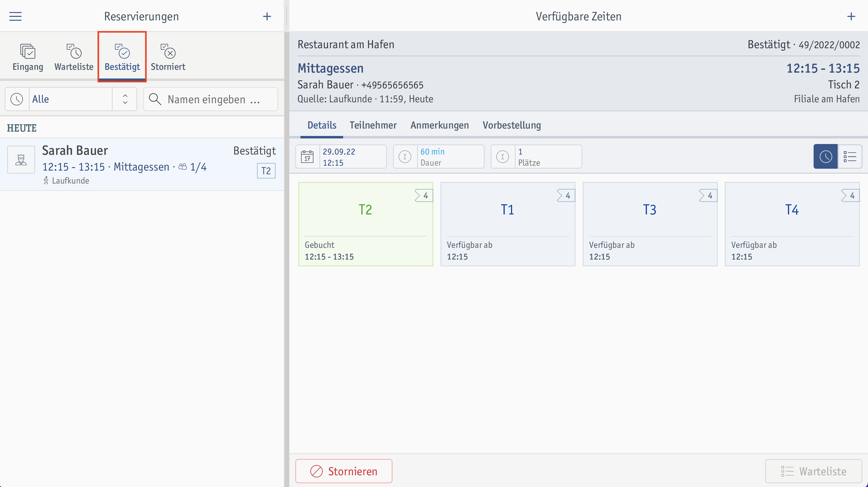This screenshot has width=868, height=487.
Task: Click the Laufkunde walking person icon
Action: click(x=46, y=180)
